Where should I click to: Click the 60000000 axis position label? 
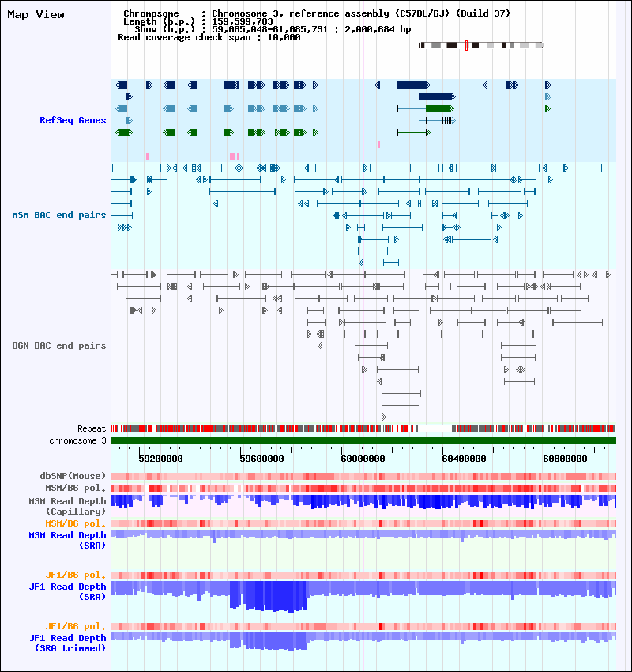tap(363, 459)
